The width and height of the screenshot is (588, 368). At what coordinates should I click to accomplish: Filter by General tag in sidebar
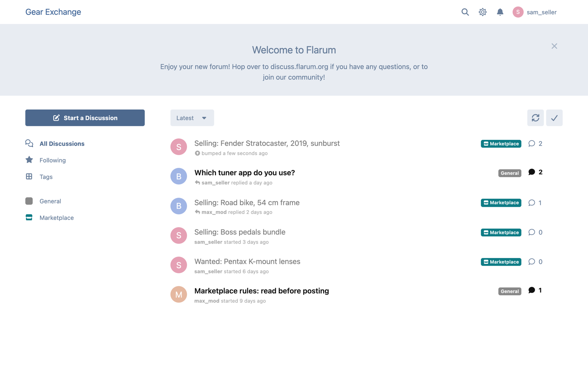tap(43, 201)
